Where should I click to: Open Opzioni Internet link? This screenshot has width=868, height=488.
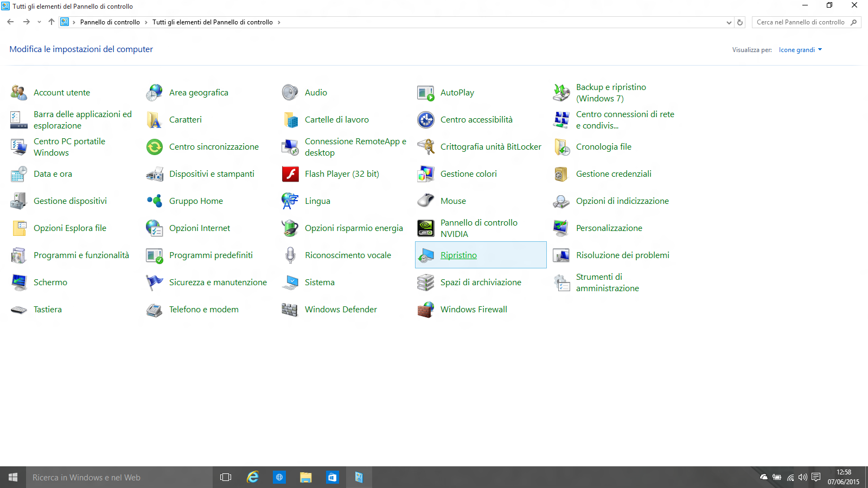[x=200, y=228]
